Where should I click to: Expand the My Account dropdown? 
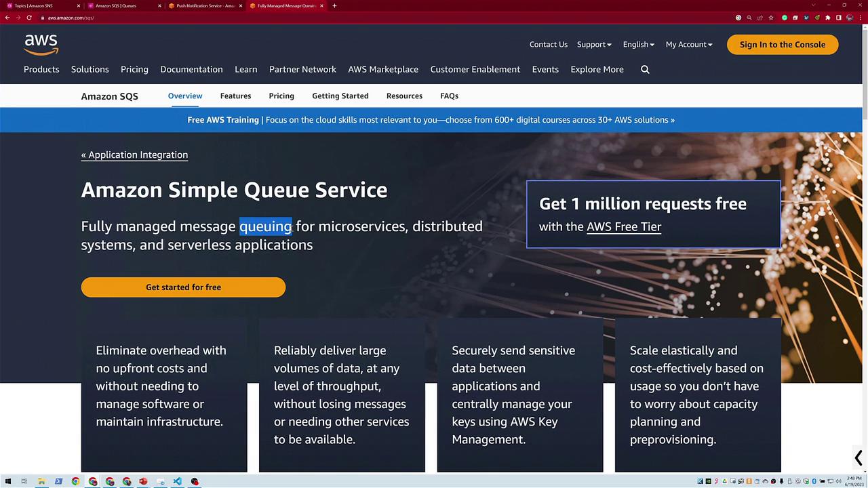[689, 45]
